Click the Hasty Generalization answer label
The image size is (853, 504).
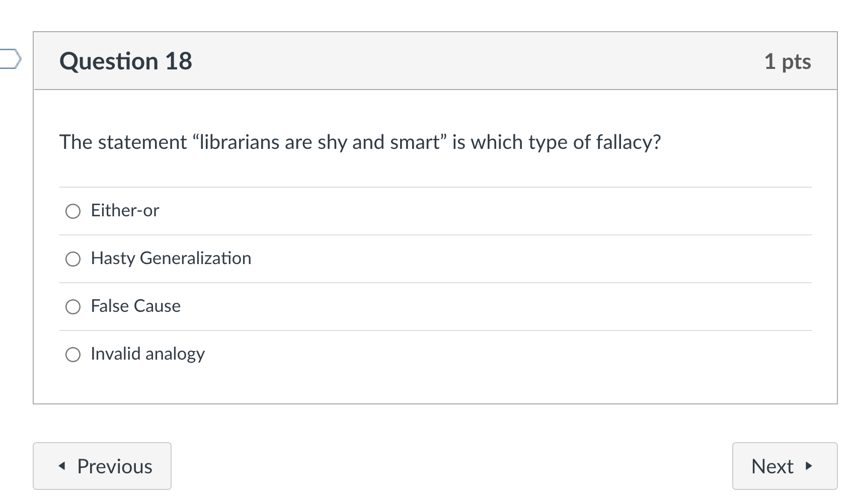[x=171, y=259]
